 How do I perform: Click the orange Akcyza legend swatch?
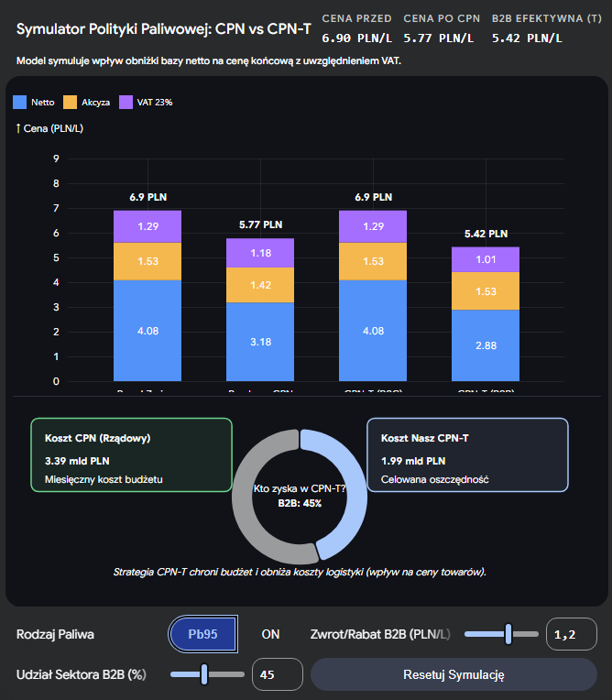pos(70,103)
